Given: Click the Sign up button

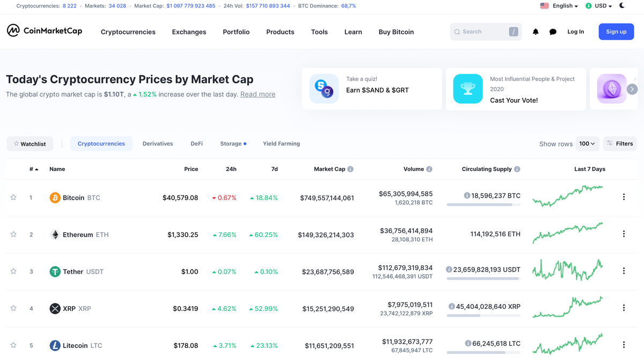Looking at the screenshot, I should point(616,32).
